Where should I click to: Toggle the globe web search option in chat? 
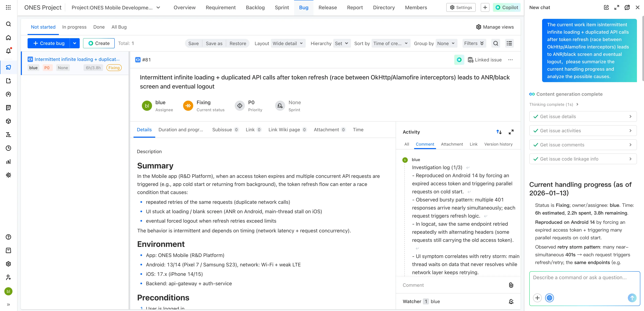549,298
